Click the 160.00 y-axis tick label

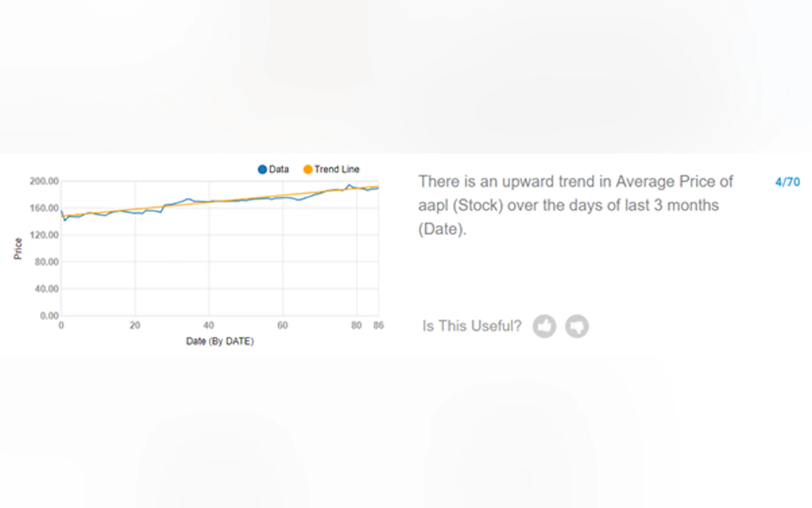pyautogui.click(x=44, y=208)
